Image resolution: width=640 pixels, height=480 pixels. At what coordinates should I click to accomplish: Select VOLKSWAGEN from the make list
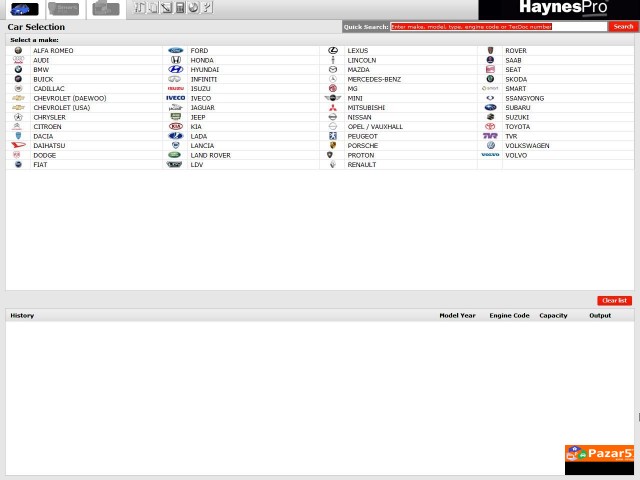click(x=527, y=146)
